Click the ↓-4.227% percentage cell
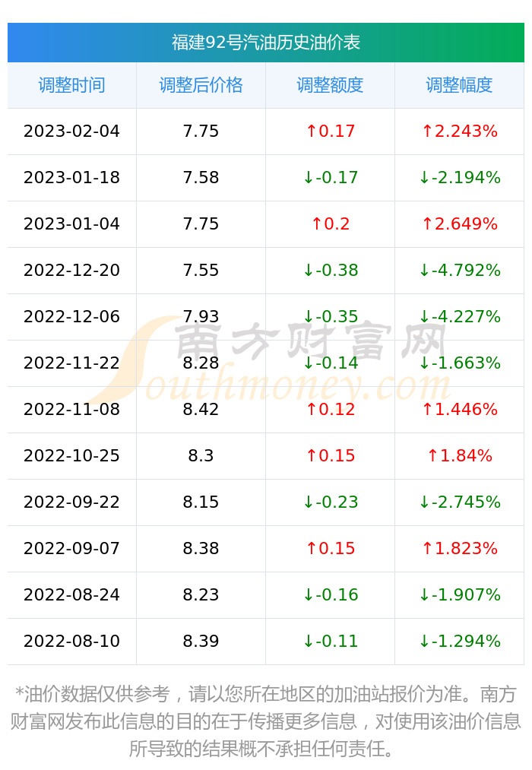The width and height of the screenshot is (532, 770). [459, 316]
